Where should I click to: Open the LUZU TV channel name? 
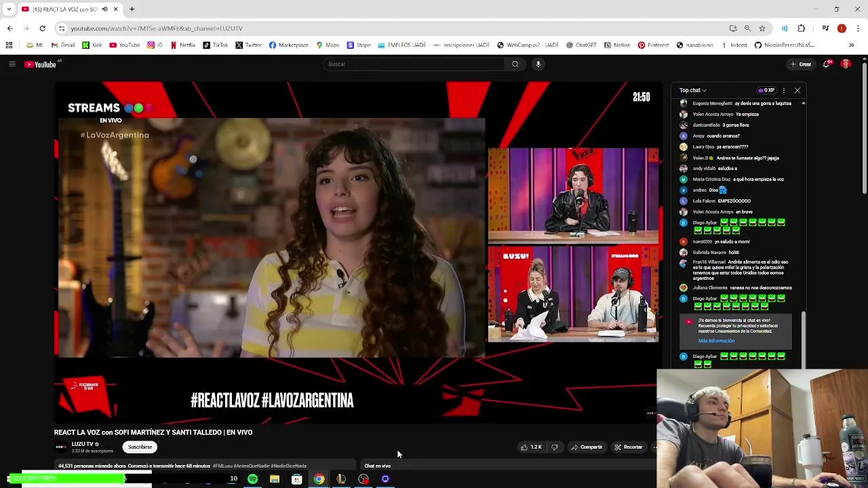coord(83,444)
